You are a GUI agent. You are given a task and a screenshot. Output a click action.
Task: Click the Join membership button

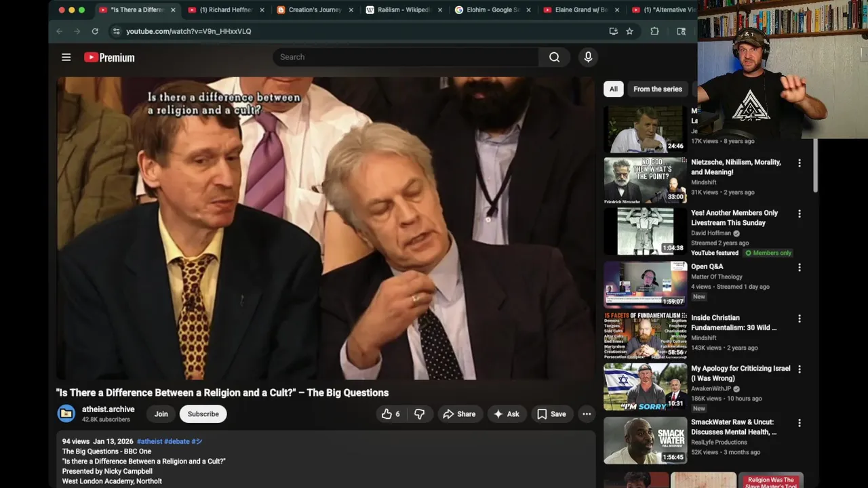161,414
